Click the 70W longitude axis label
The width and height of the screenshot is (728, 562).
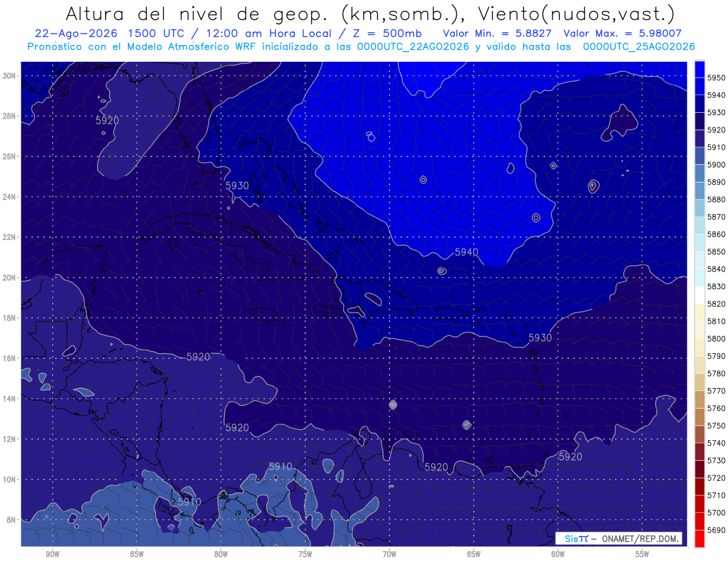click(389, 554)
